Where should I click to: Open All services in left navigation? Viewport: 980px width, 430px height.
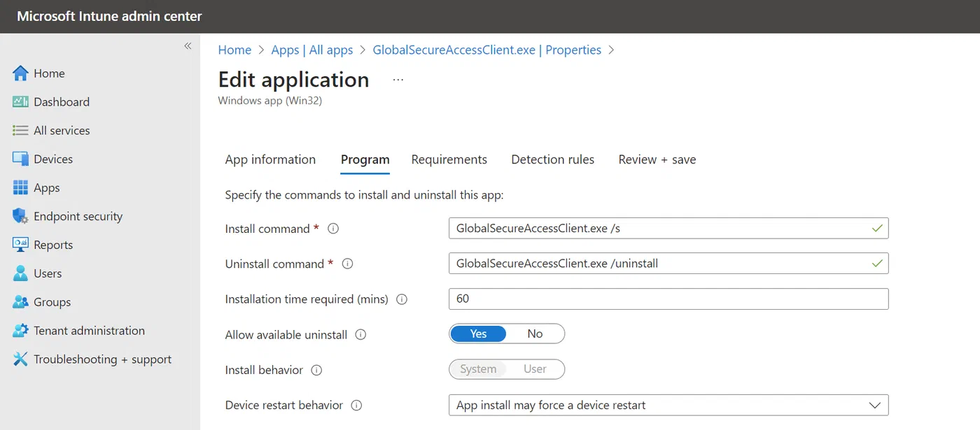click(x=62, y=131)
